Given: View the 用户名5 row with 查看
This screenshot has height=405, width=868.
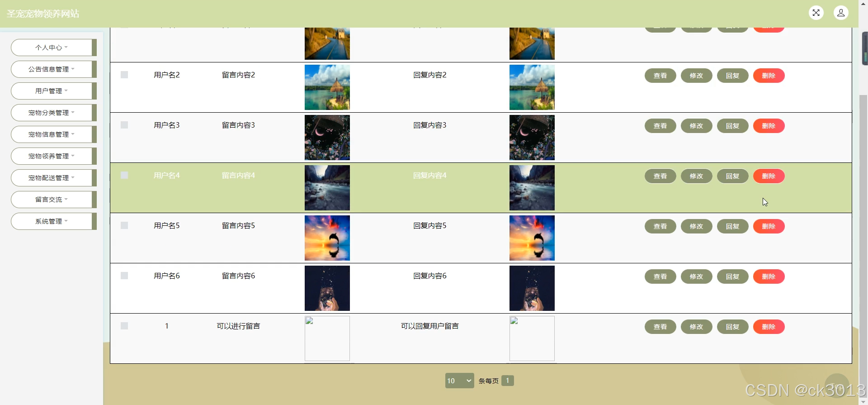Looking at the screenshot, I should tap(660, 226).
